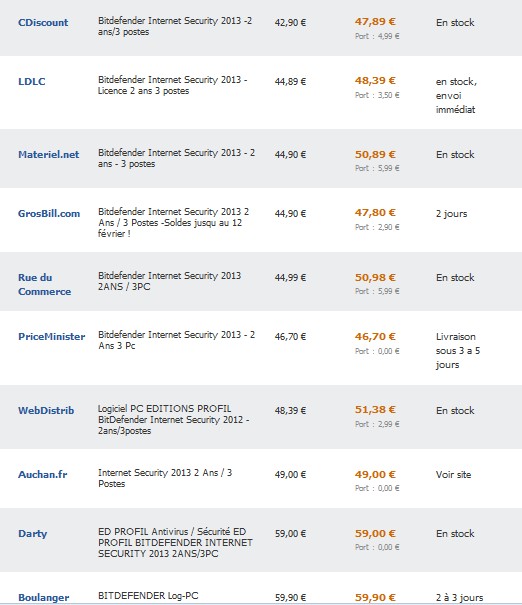Click the Soldes jusqu au 12 février description
The height and width of the screenshot is (605, 522).
pos(170,228)
